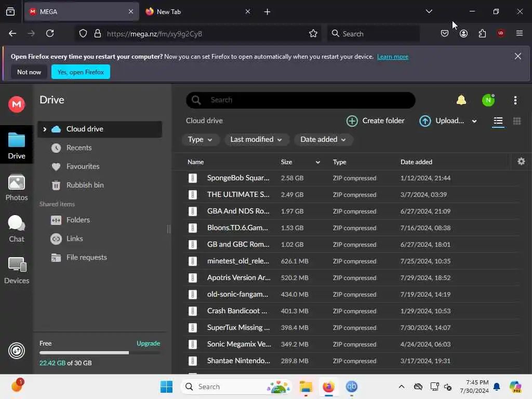The height and width of the screenshot is (399, 532).
Task: Select Cloud drive in sidebar
Action: pos(99,129)
